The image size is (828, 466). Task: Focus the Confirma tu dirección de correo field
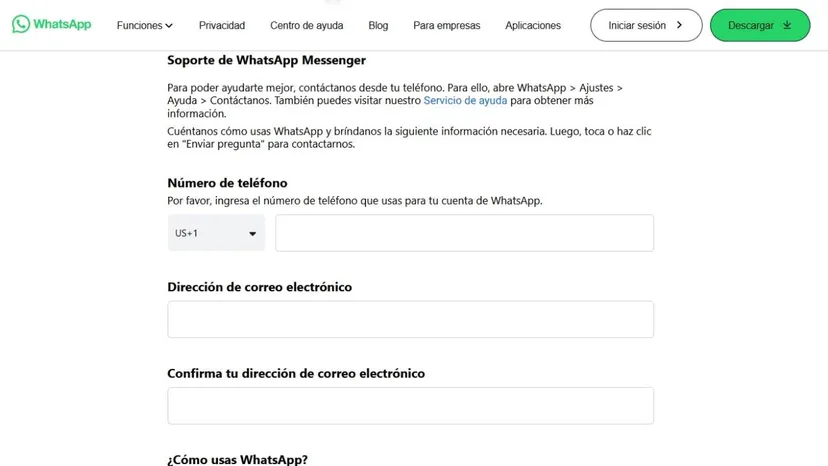410,406
